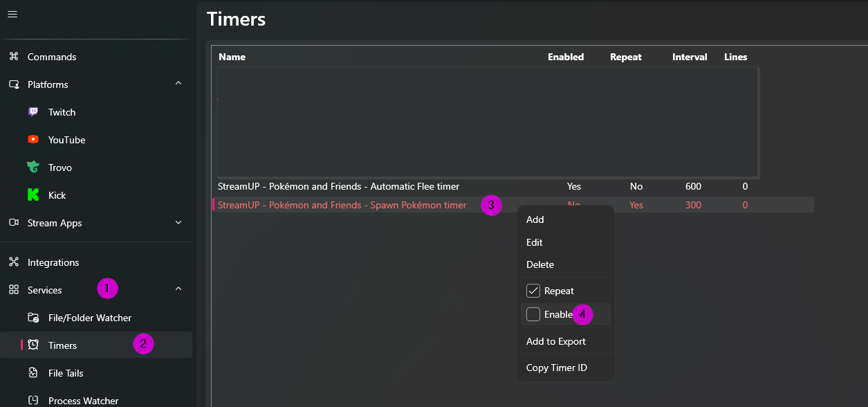
Task: Check the Enabled checkbox in context menu
Action: click(533, 314)
